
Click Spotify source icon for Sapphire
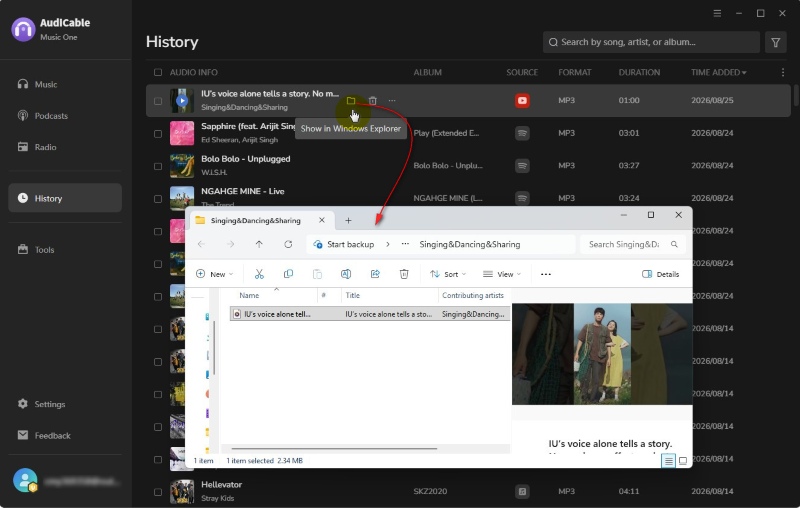pos(522,133)
